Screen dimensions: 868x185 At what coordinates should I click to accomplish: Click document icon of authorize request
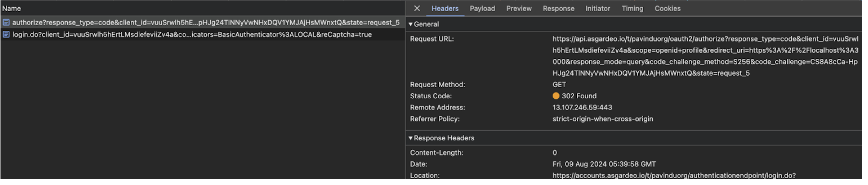(6, 22)
